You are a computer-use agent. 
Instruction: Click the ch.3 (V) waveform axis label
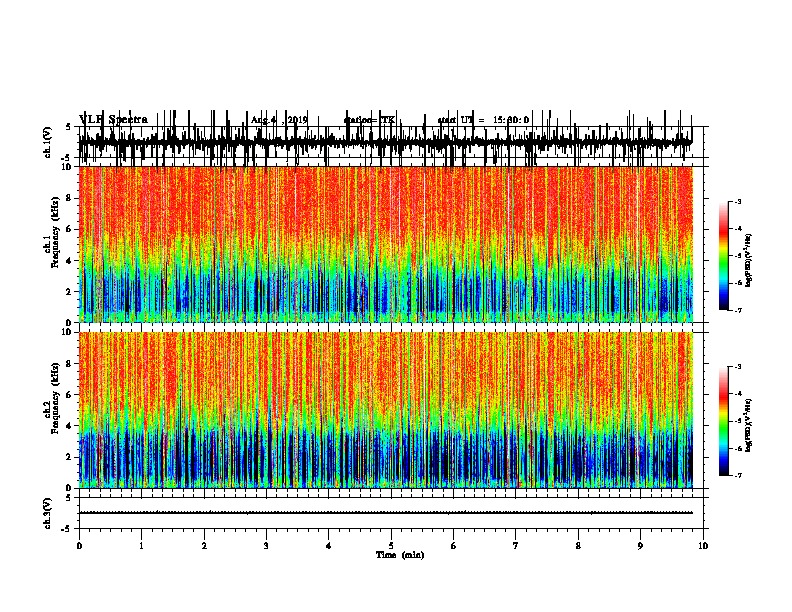point(48,513)
